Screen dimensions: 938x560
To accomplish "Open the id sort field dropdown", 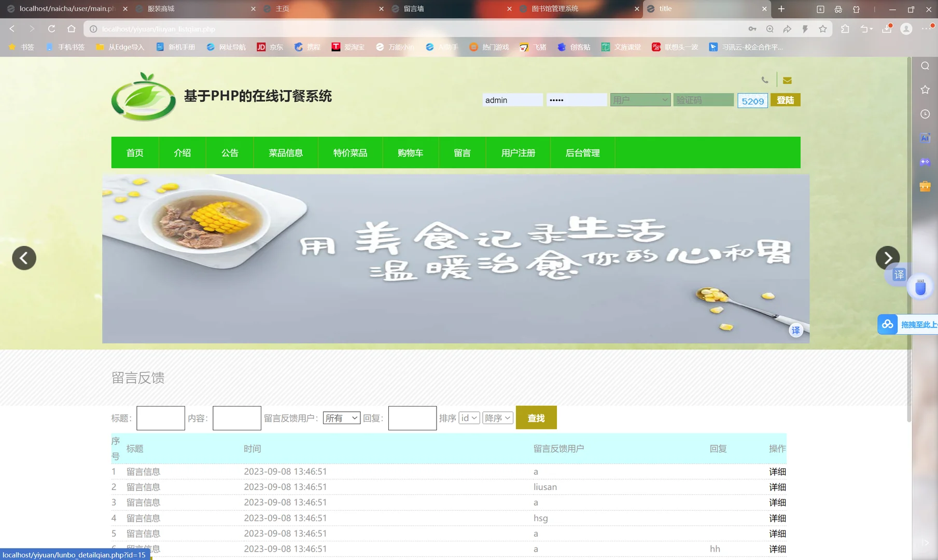I will (469, 417).
